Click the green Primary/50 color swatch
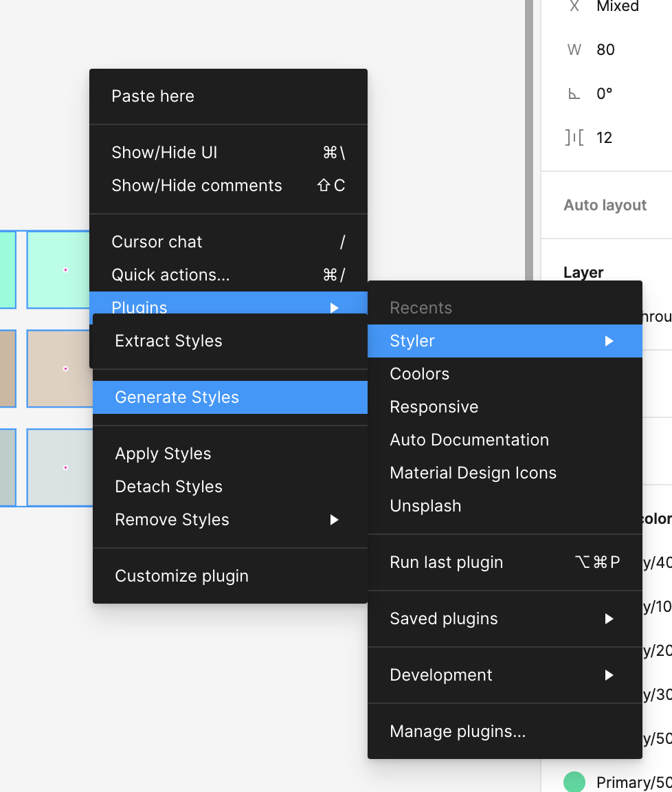Image resolution: width=672 pixels, height=792 pixels. pos(574,782)
